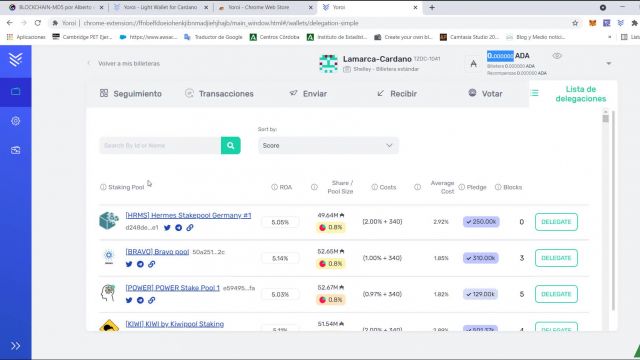Open Twitter icon for HRMS pool

[167, 228]
